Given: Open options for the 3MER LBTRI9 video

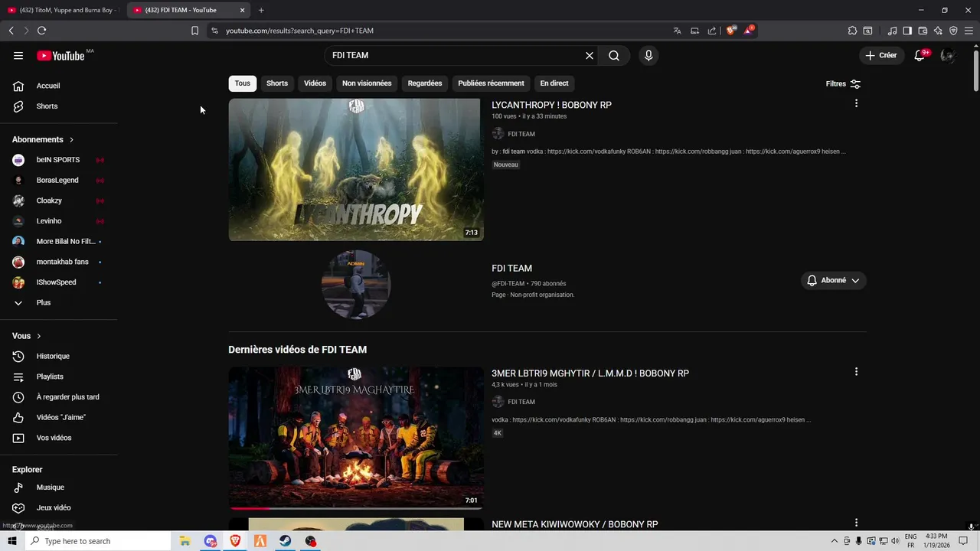Looking at the screenshot, I should (x=856, y=372).
